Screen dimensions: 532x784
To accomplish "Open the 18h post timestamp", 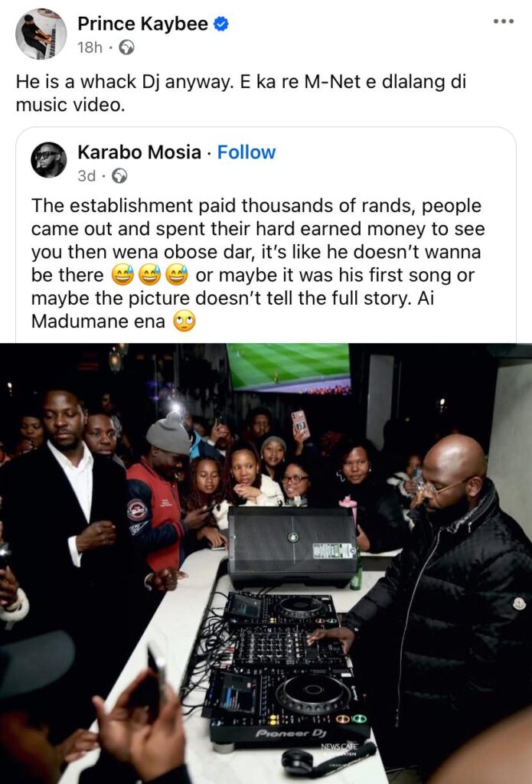I will pos(90,47).
